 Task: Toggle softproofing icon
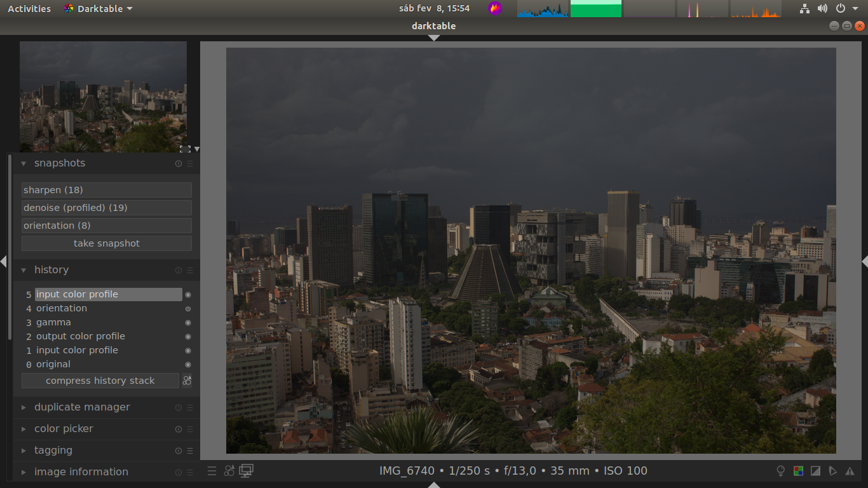[x=832, y=471]
